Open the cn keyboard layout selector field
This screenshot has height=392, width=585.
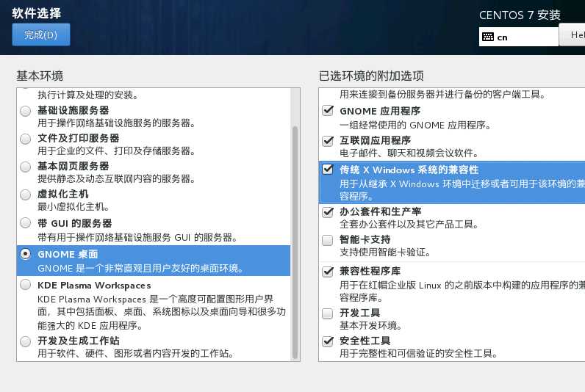coord(519,37)
